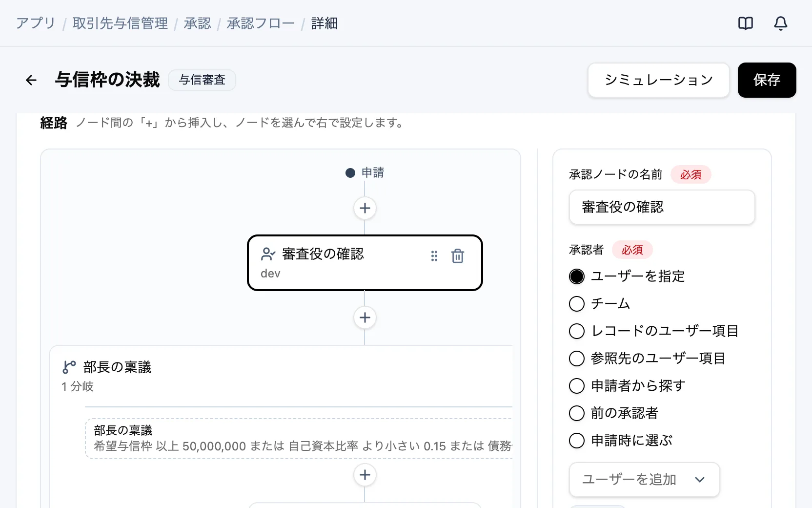Open the 承認 breadcrumb link
This screenshot has width=812, height=508.
tap(197, 23)
